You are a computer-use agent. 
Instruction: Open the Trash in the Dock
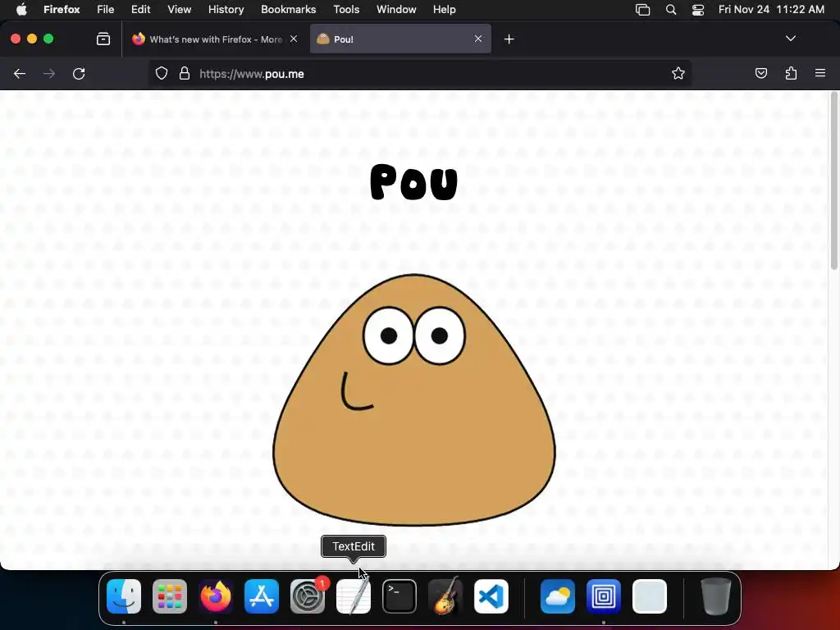click(715, 596)
